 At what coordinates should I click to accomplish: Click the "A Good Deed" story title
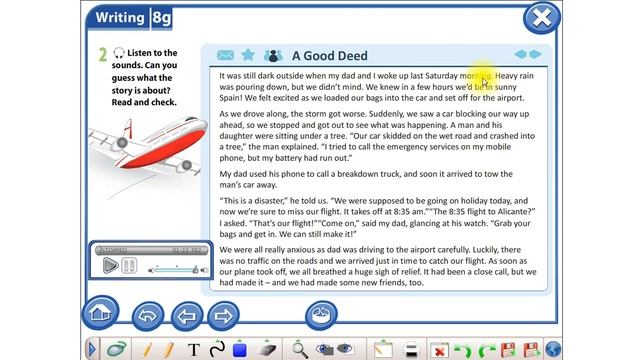(x=329, y=56)
